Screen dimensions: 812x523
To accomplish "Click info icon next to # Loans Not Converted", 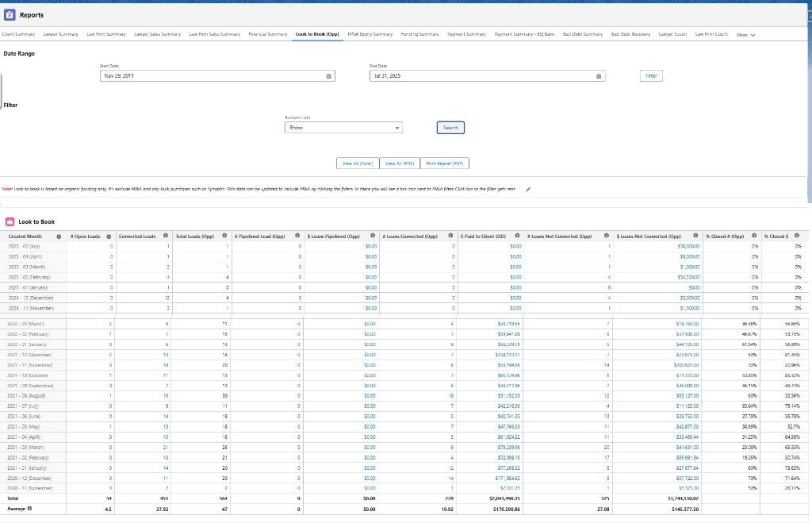I will tap(607, 236).
